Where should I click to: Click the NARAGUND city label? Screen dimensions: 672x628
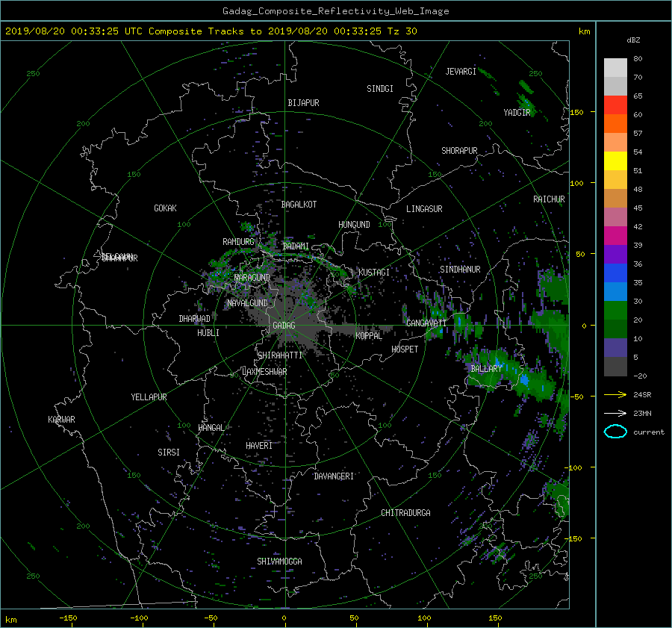252,278
